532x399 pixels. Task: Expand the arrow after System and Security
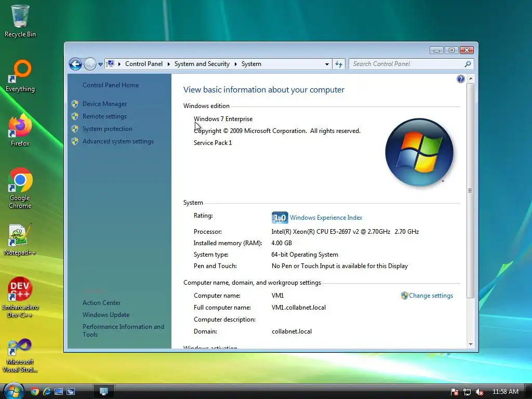pos(235,64)
